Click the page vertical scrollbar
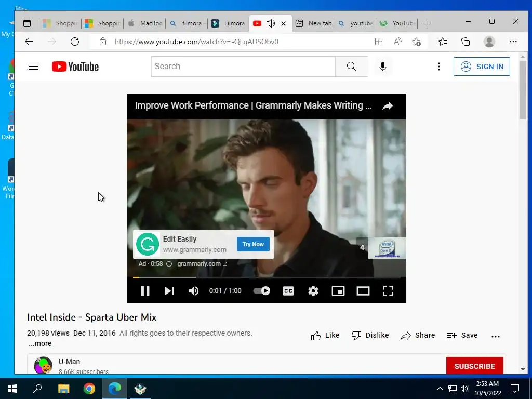The width and height of the screenshot is (532, 399). (x=523, y=89)
